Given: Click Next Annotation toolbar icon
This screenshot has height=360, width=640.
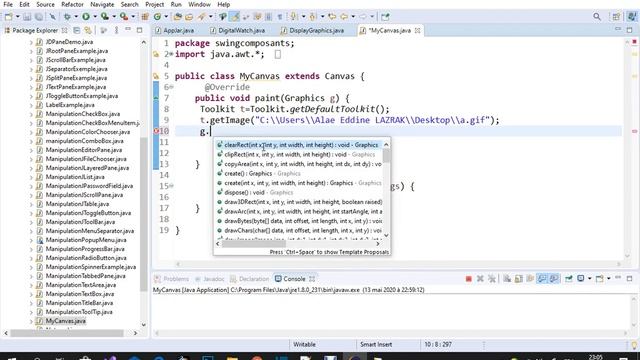Looking at the screenshot, I should coord(293,17).
